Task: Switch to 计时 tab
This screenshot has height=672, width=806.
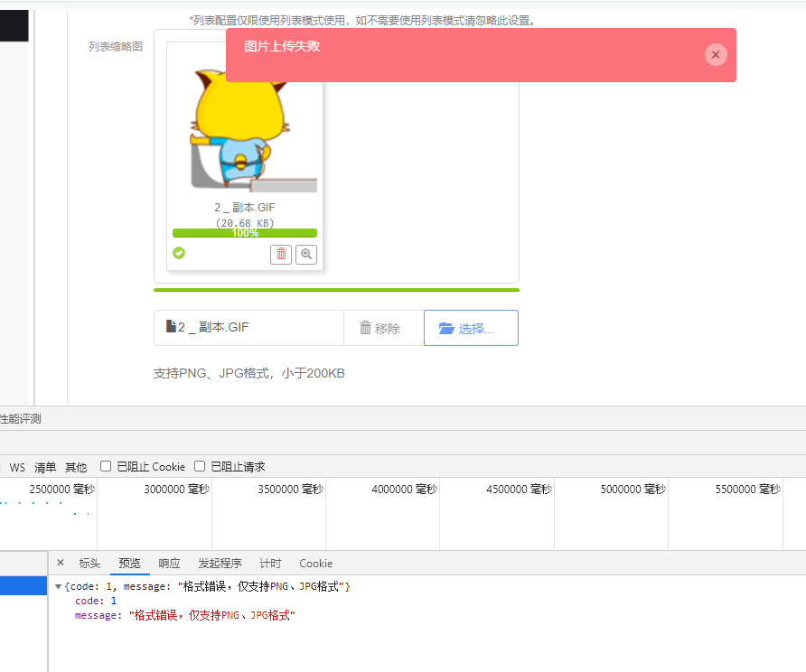Action: click(270, 564)
